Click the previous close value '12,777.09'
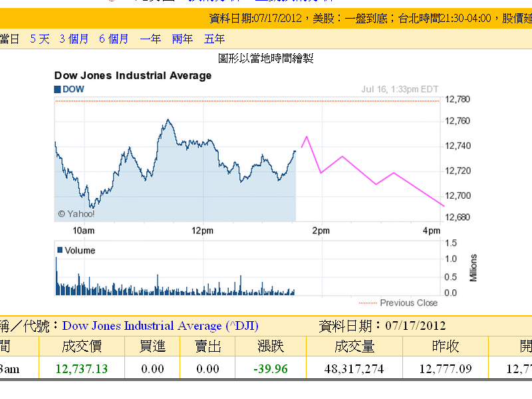Viewport: 532px width, 399px height. pos(445,369)
